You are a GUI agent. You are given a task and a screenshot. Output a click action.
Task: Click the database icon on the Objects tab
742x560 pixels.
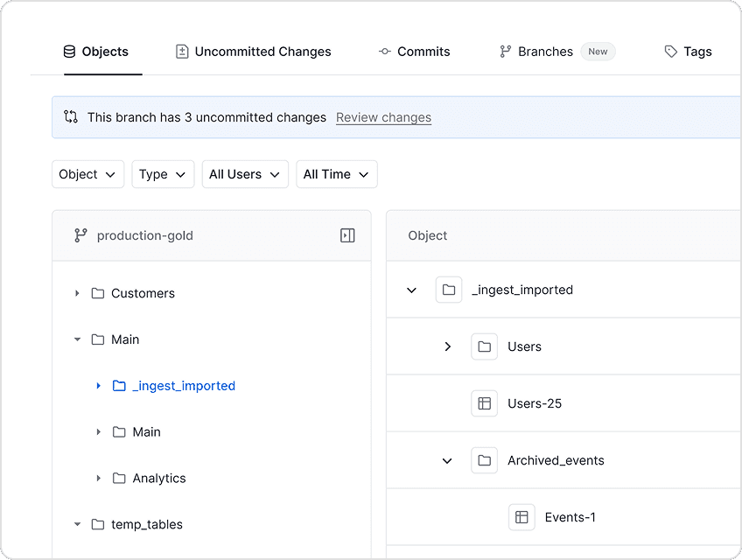(x=68, y=51)
